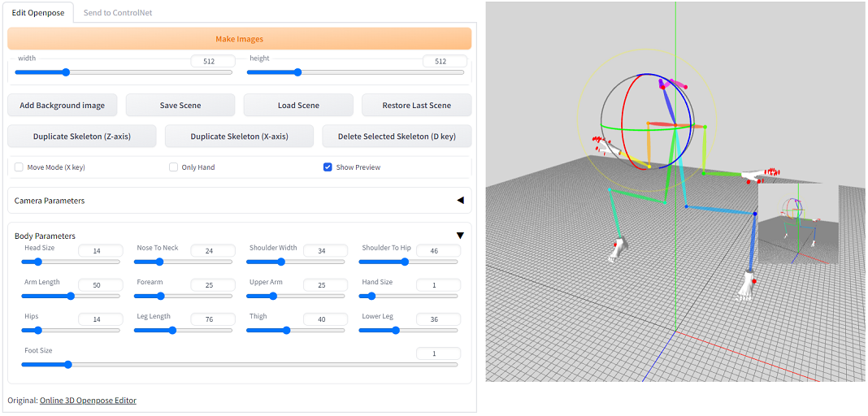Click the yellow outer rotation circle
This screenshot has width=868, height=416.
click(578, 119)
